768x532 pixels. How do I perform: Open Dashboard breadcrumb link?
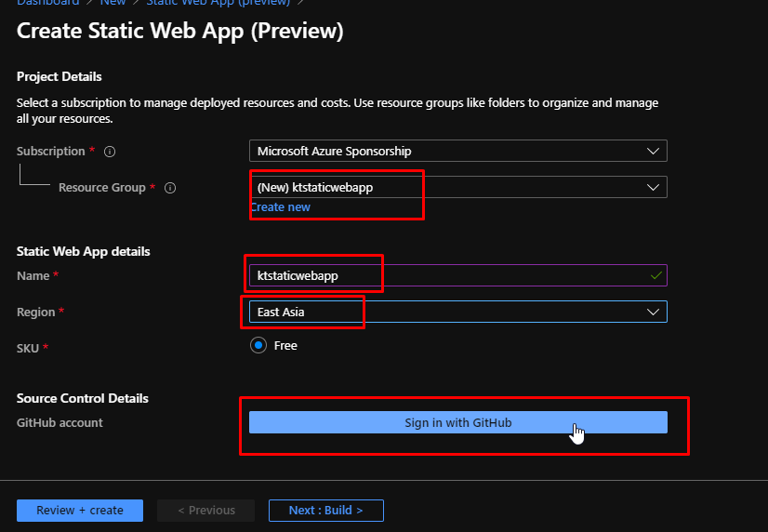[48, 3]
